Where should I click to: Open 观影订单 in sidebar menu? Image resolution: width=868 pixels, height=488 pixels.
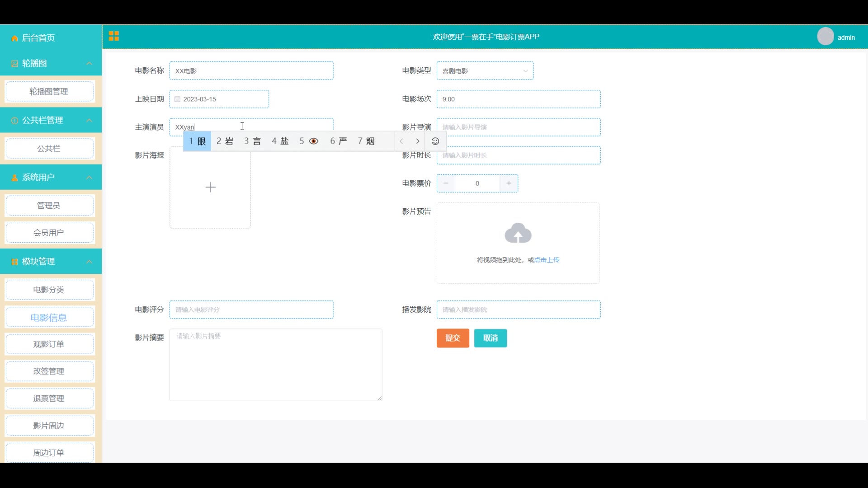49,344
